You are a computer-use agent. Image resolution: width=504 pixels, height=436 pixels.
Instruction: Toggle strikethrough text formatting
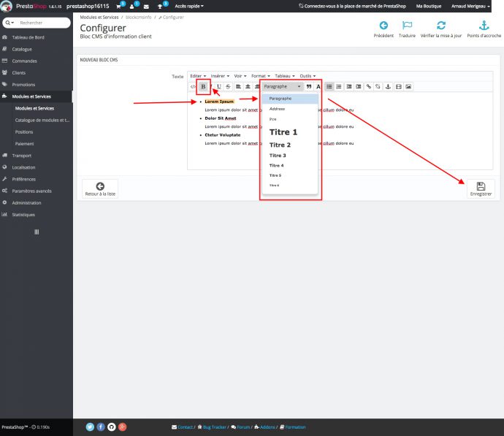click(x=228, y=86)
